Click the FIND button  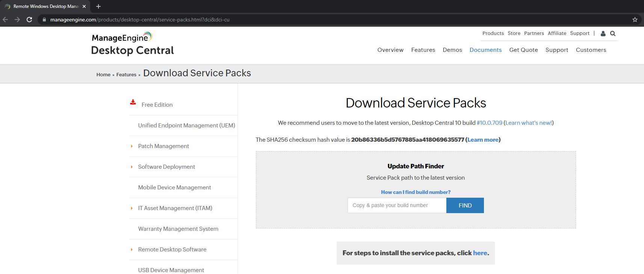coord(465,206)
